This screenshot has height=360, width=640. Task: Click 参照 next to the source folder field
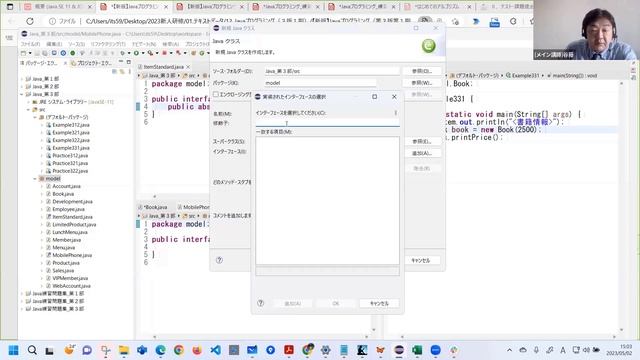422,71
